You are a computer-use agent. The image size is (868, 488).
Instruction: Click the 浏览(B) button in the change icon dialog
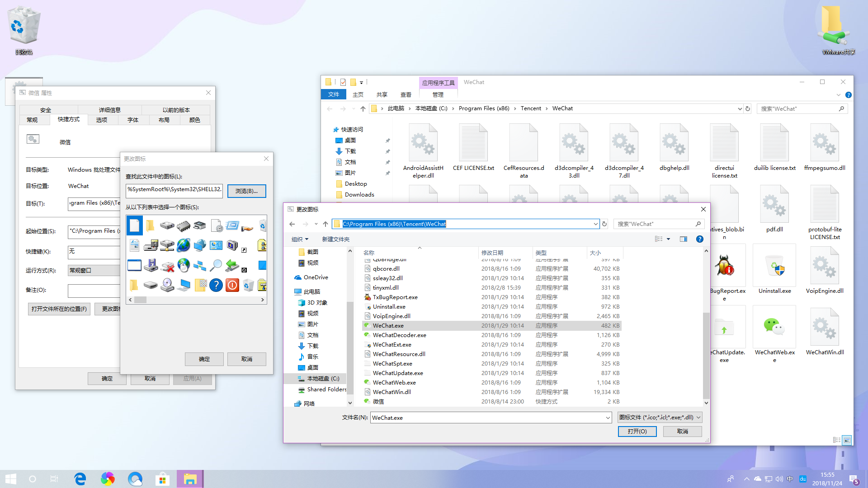pyautogui.click(x=246, y=191)
